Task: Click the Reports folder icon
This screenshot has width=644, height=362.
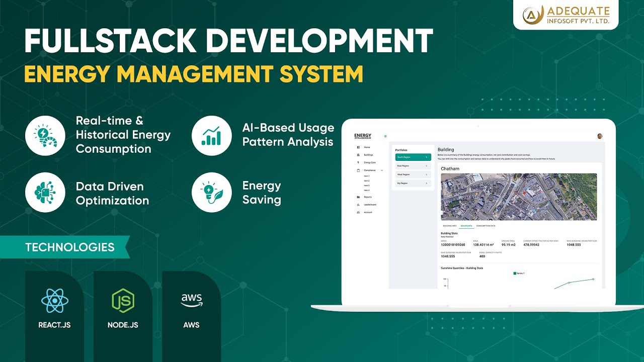Action: tap(358, 197)
